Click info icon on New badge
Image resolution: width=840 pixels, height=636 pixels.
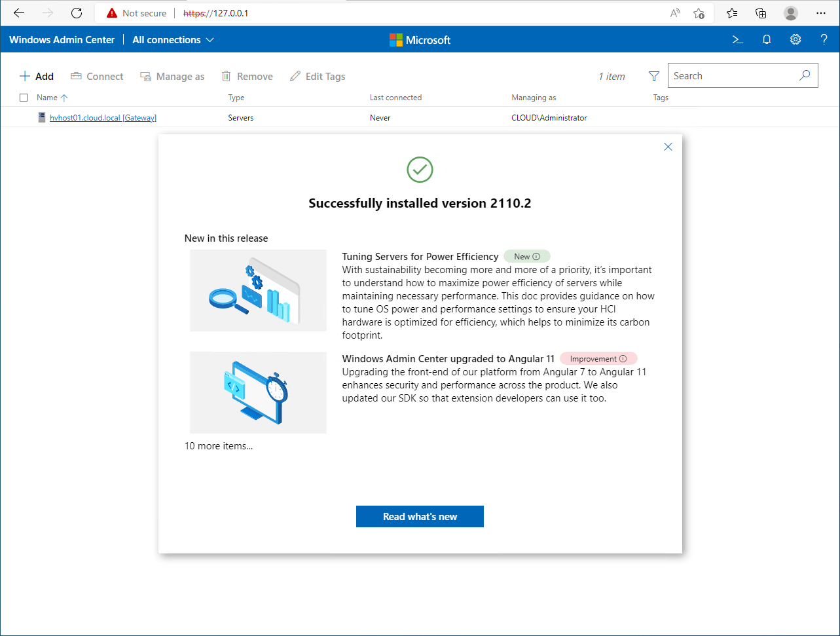coord(536,257)
